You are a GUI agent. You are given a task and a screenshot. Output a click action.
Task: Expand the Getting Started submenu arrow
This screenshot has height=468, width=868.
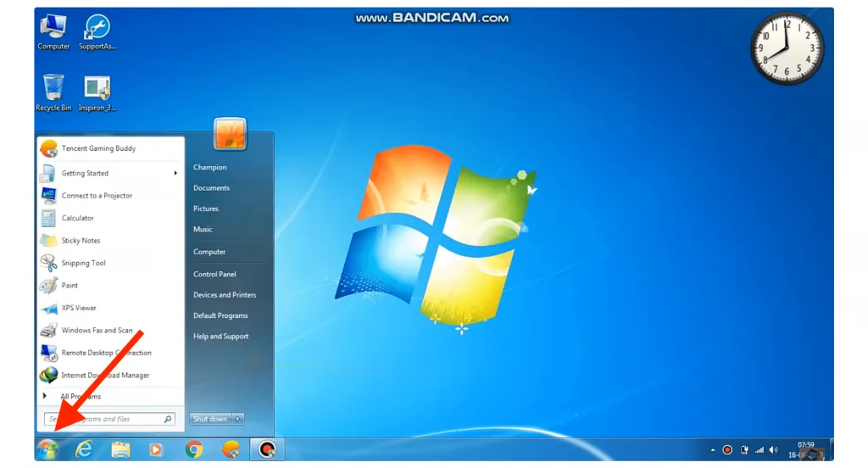175,173
